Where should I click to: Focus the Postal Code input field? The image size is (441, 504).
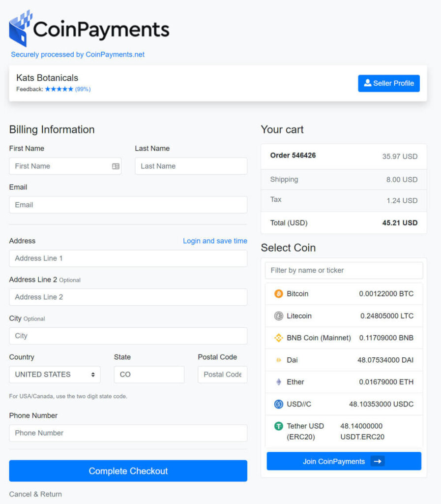tap(222, 375)
